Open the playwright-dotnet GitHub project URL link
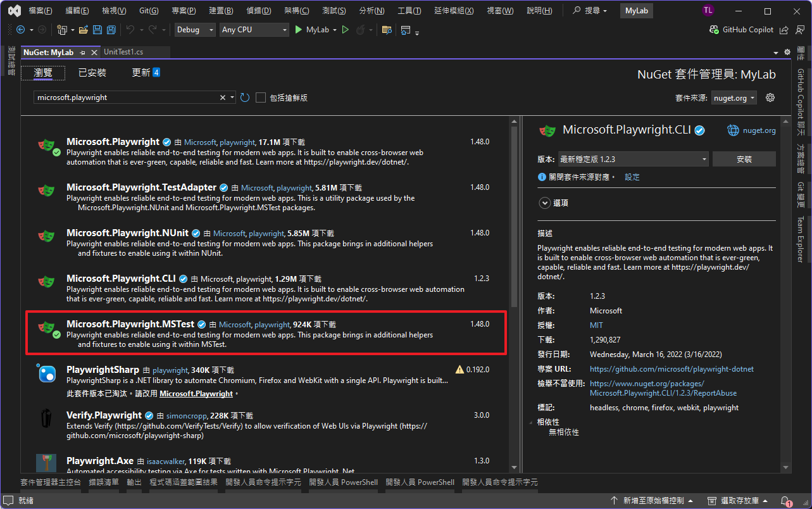Screen dimensions: 812x509 671,369
